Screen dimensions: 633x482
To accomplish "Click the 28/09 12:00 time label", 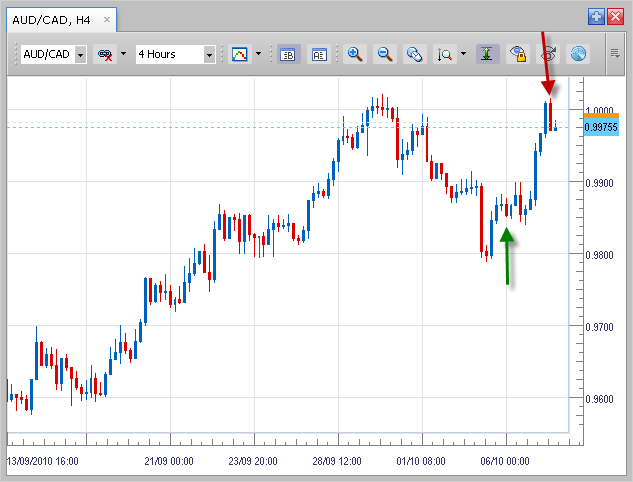I will coord(337,461).
